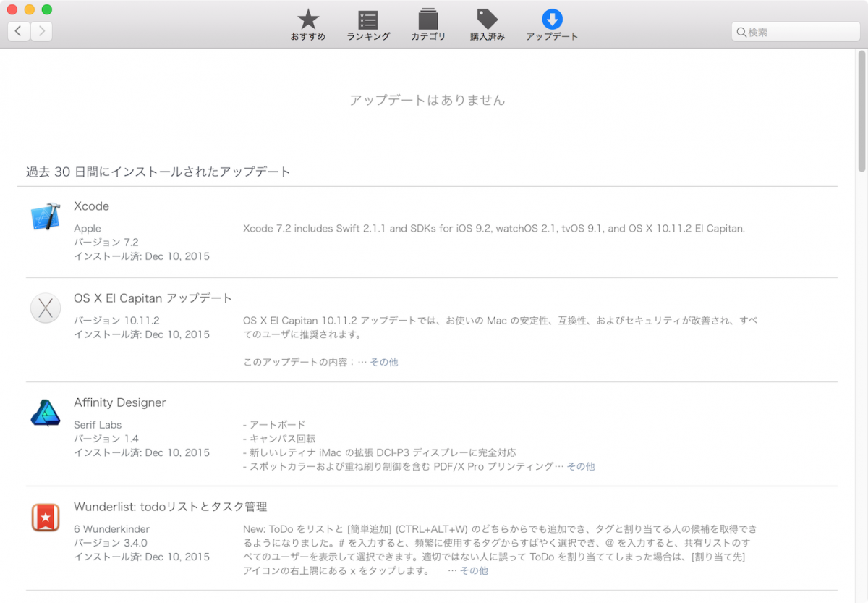Click the Wunderlist star app icon
The image size is (868, 603).
coord(46,517)
